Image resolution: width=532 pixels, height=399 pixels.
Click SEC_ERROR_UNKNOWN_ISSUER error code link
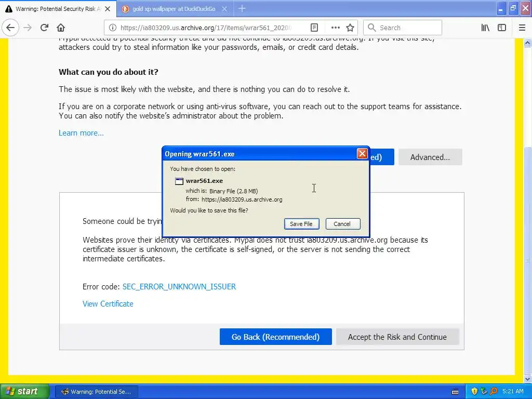179,287
